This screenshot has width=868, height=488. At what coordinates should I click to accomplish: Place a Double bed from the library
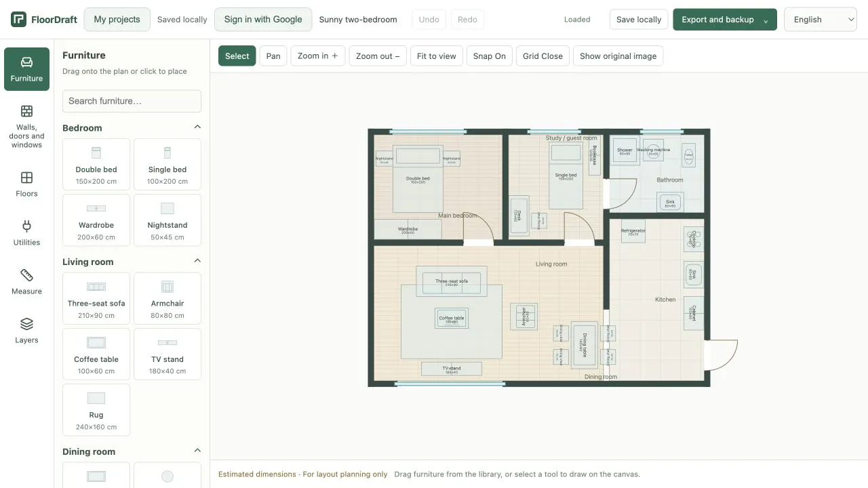pyautogui.click(x=96, y=165)
